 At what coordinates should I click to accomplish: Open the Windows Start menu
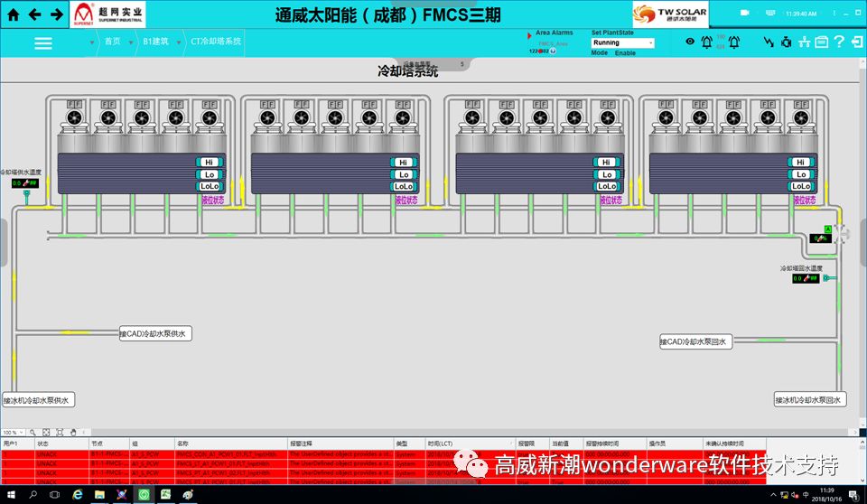11,495
